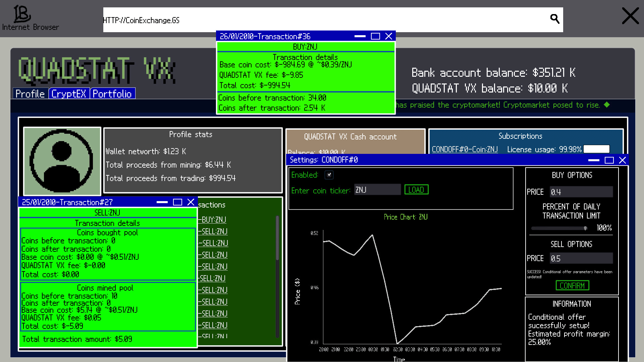Maximize the Settings CONDOFF#0 window
Screen dimensions: 644x362
click(609, 160)
